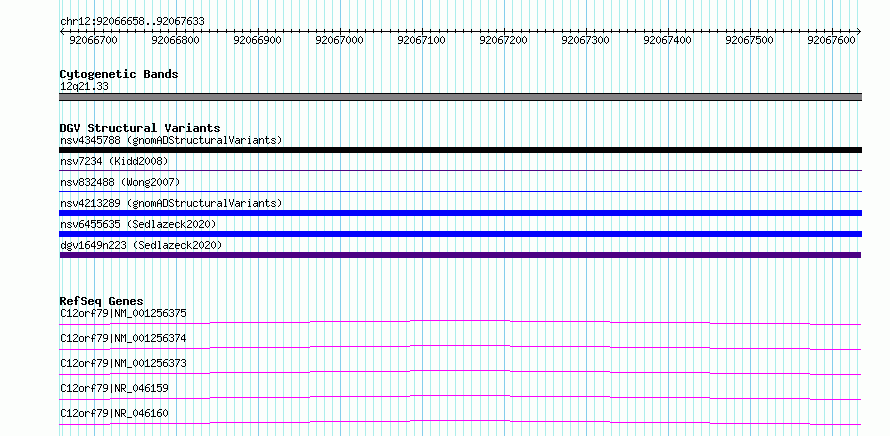Click ruler position 92067300
Screen dimensions: 890x436
[x=585, y=40]
